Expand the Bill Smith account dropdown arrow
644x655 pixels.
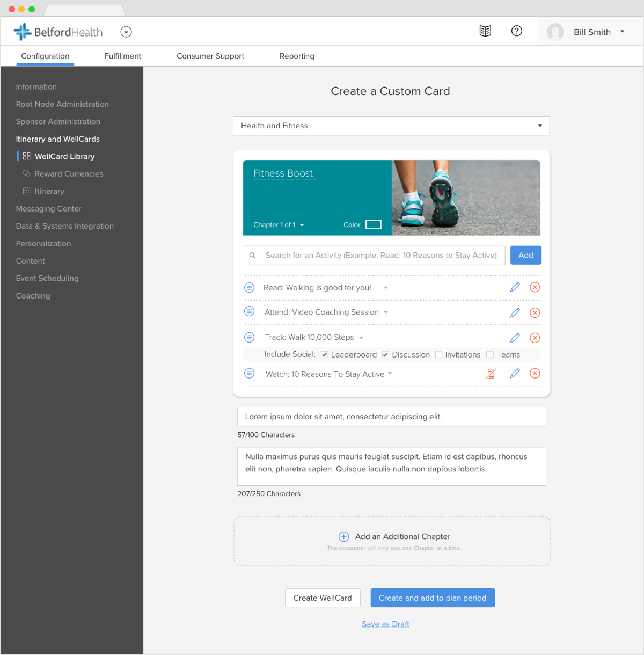[623, 31]
